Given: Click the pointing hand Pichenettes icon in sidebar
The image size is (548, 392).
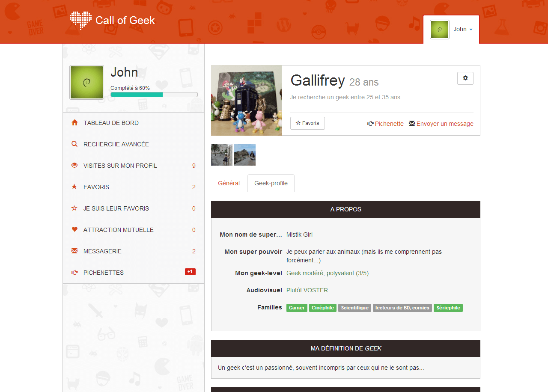Looking at the screenshot, I should 74,273.
